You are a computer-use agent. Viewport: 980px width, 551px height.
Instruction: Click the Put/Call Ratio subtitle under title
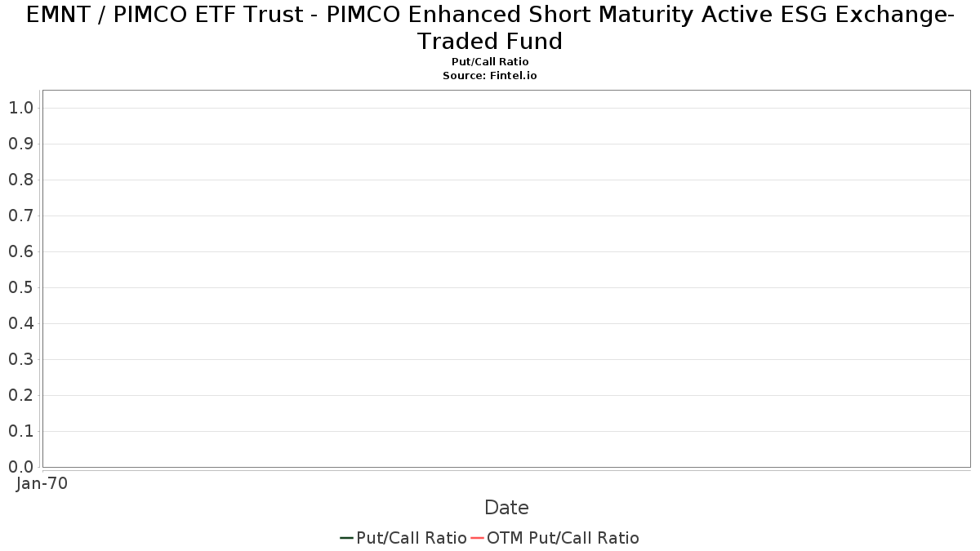[490, 62]
